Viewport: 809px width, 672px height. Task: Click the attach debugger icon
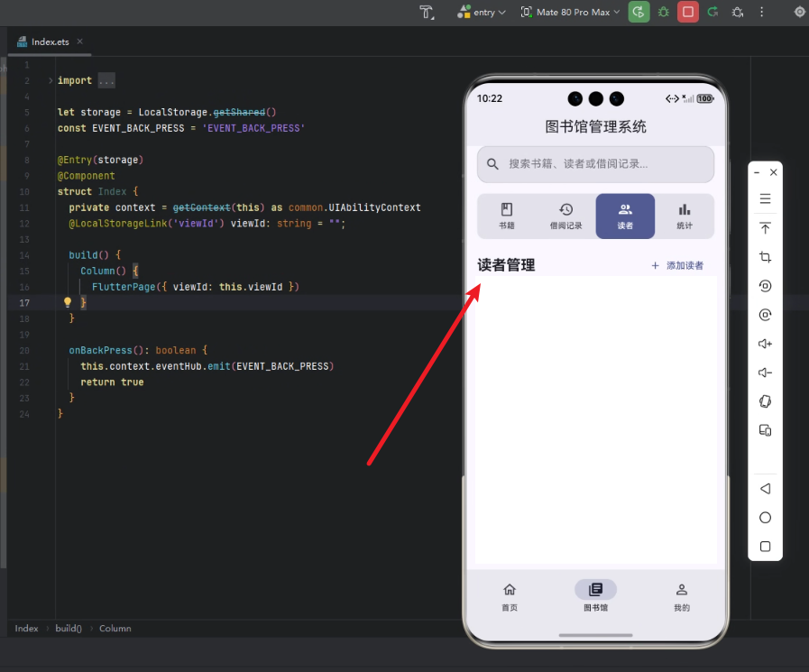click(x=738, y=12)
